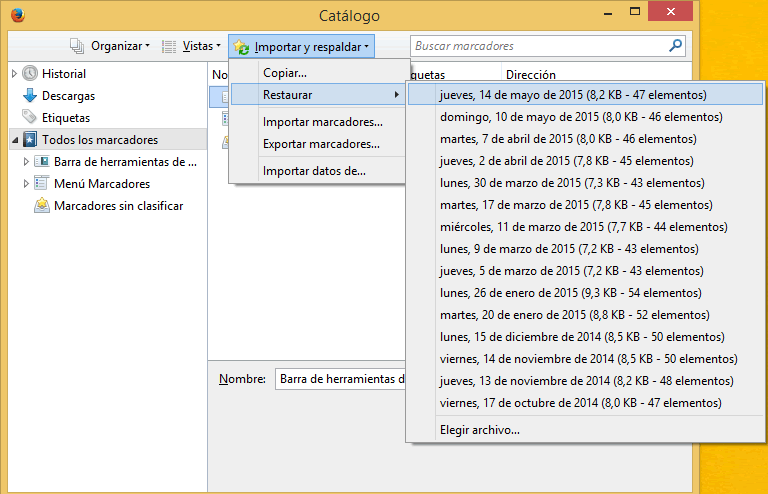Select Etiquetas in the sidebar
Screen dimensions: 768x494
click(x=66, y=118)
